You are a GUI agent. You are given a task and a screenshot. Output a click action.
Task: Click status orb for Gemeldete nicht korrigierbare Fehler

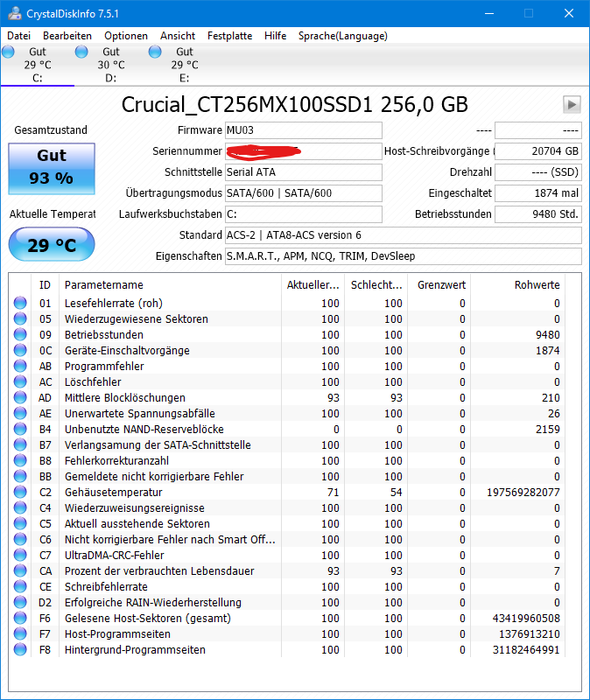[20, 476]
